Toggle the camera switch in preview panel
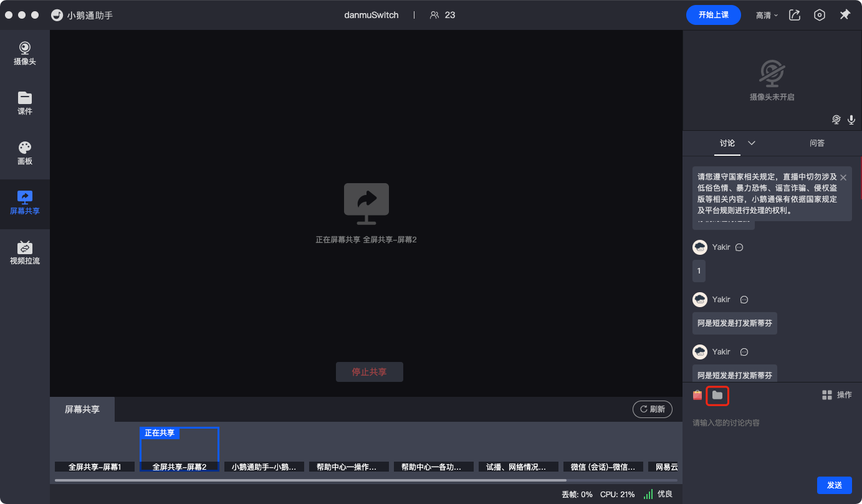 tap(836, 120)
